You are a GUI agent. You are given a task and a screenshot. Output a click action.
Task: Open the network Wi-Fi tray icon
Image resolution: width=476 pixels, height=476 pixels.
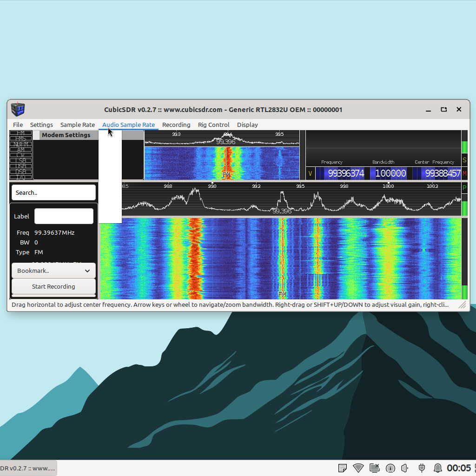pos(358,468)
